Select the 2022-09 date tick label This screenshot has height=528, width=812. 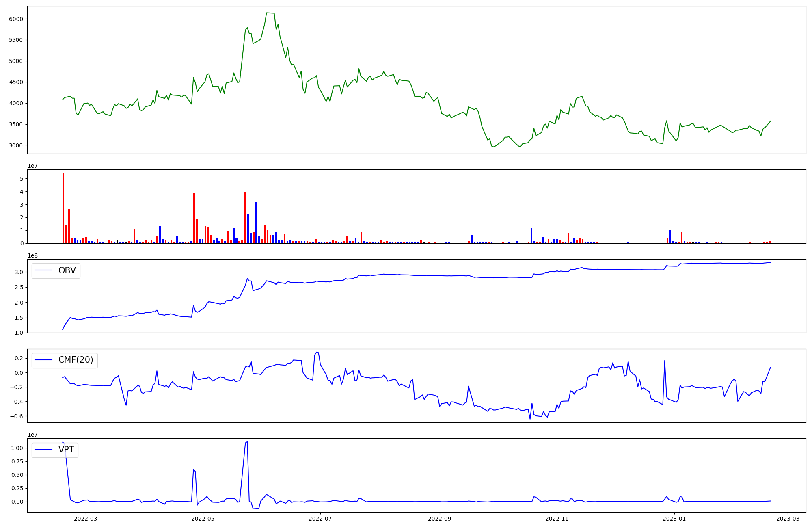[440, 519]
